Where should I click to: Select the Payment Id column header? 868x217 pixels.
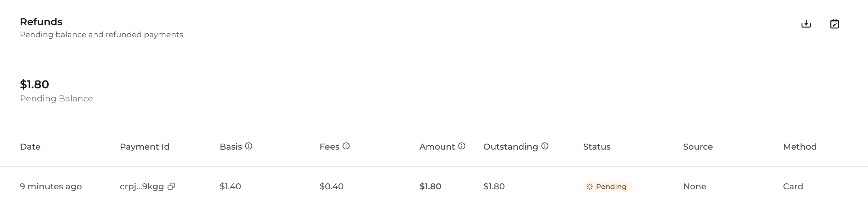pyautogui.click(x=145, y=146)
